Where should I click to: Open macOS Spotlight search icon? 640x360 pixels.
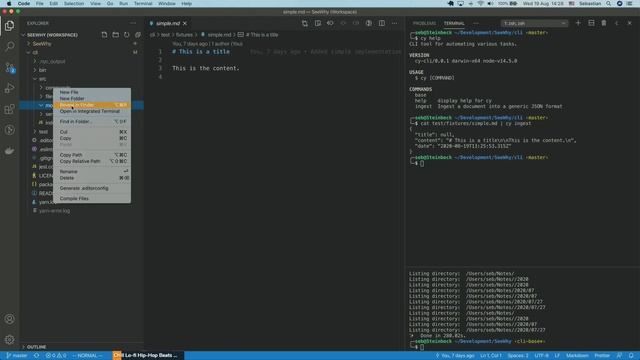point(608,4)
